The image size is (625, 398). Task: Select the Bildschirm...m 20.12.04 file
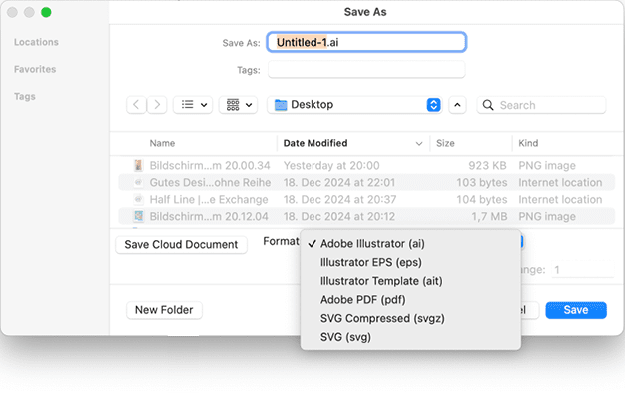[x=366, y=216]
